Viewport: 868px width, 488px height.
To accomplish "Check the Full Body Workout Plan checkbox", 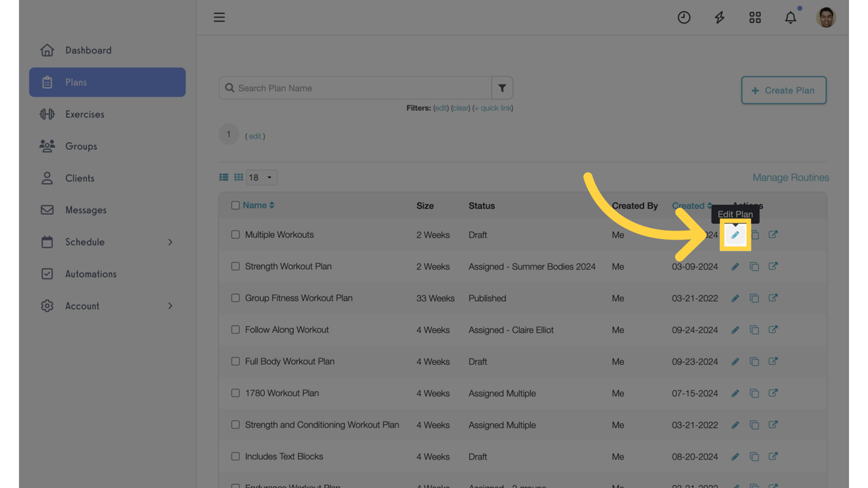I will click(x=235, y=361).
